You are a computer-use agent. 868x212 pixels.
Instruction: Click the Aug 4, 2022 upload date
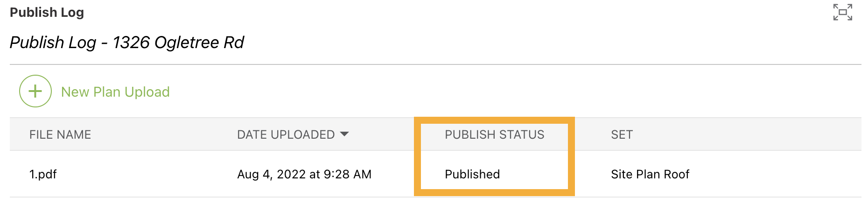click(304, 174)
